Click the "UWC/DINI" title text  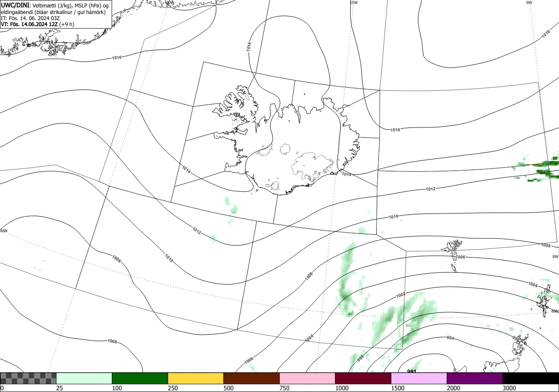pyautogui.click(x=15, y=5)
